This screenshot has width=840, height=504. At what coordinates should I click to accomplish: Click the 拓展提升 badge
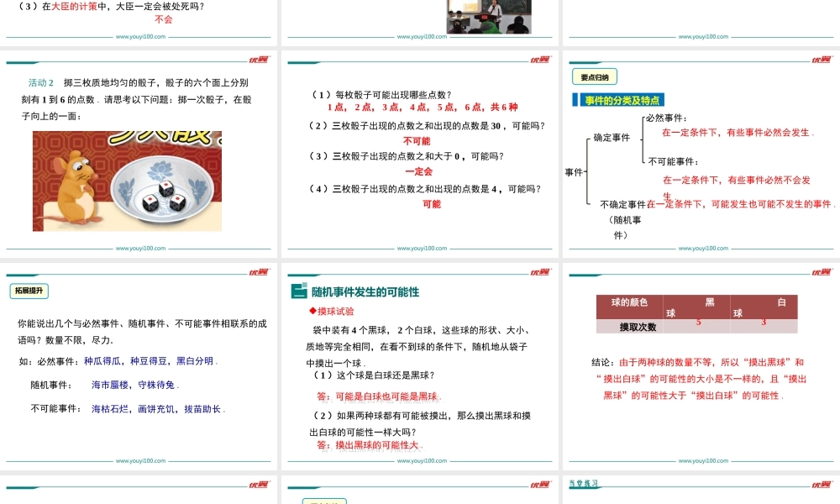pyautogui.click(x=29, y=290)
